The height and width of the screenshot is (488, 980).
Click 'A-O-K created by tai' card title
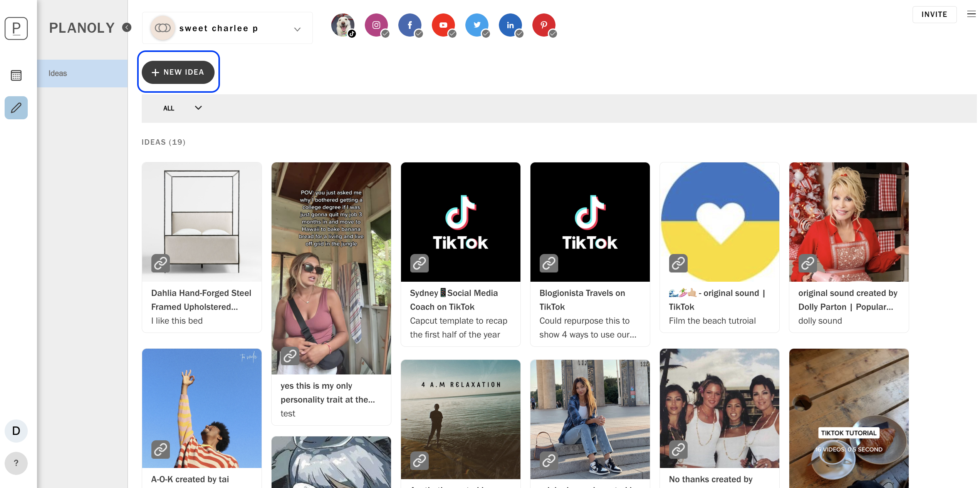point(190,479)
